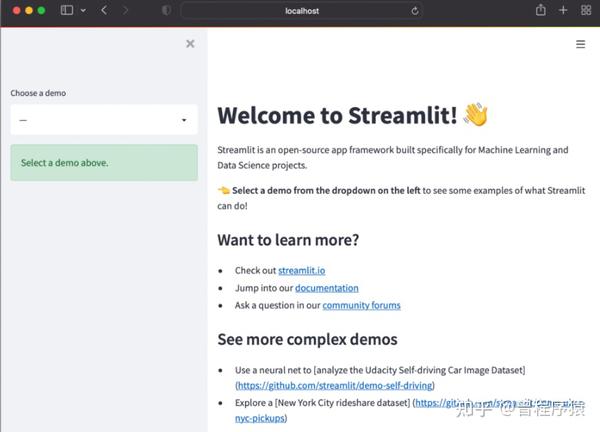Click the localhost address bar

tap(302, 11)
